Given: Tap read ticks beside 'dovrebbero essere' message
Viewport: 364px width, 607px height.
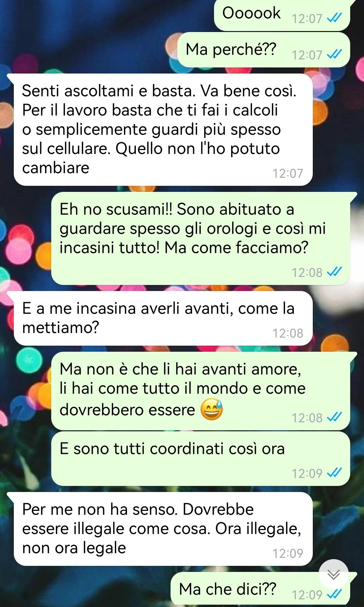Looking at the screenshot, I should click(x=334, y=417).
